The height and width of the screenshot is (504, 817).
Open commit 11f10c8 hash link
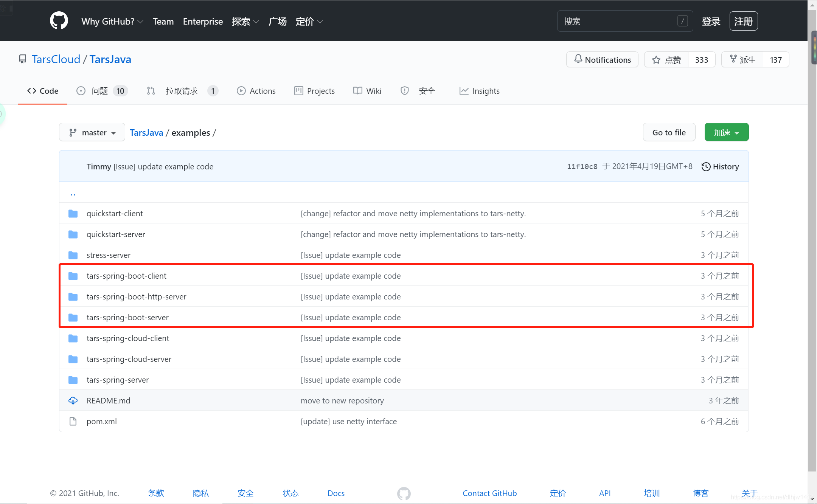pyautogui.click(x=582, y=167)
